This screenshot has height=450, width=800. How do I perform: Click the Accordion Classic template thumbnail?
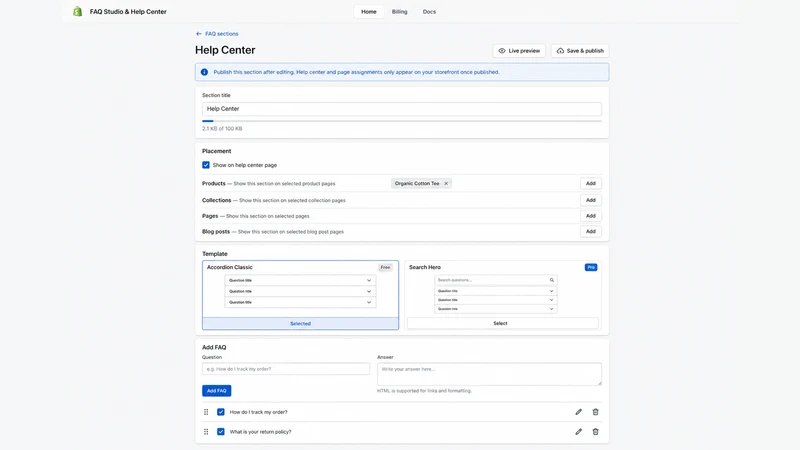301,291
